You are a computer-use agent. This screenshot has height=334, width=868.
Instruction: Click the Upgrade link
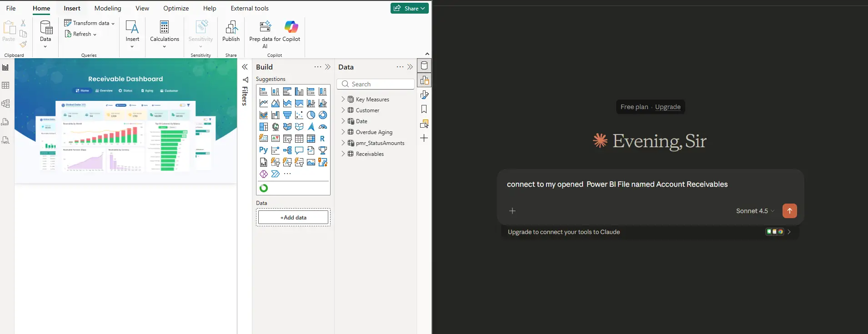tap(667, 107)
